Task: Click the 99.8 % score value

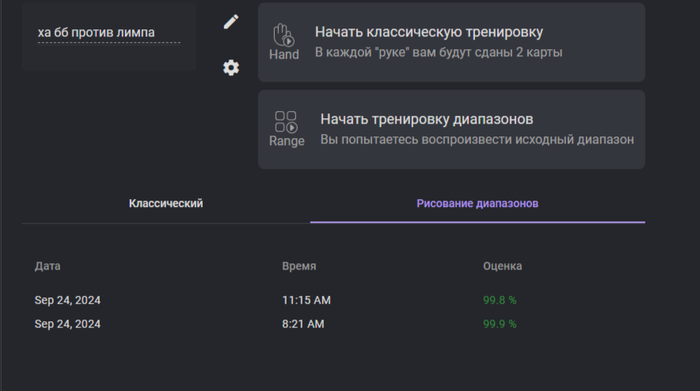Action: click(x=500, y=300)
